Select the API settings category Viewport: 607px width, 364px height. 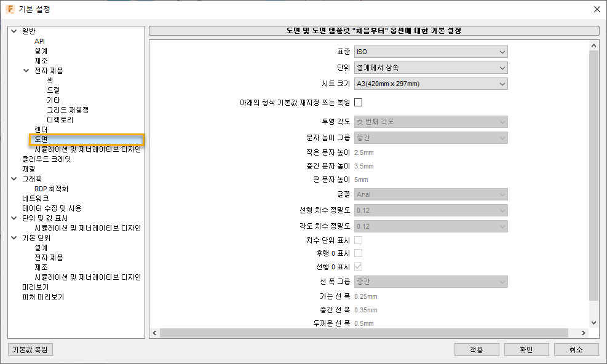point(38,41)
